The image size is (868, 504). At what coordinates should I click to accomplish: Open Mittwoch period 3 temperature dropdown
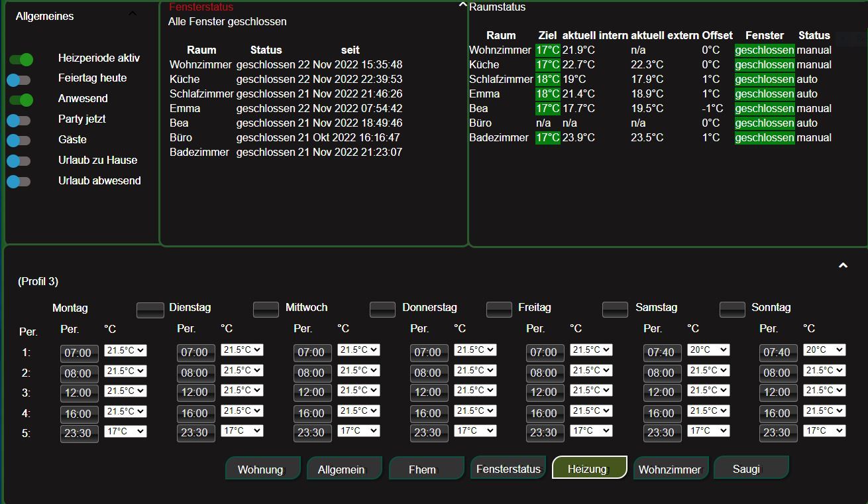coord(358,390)
